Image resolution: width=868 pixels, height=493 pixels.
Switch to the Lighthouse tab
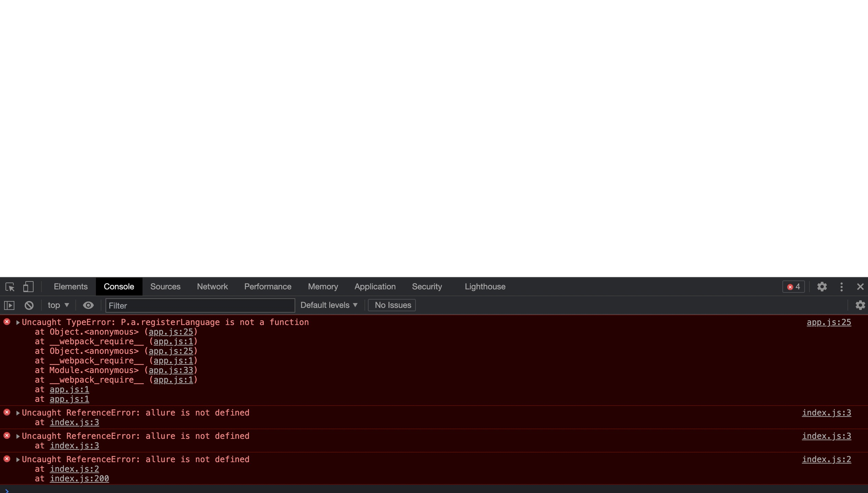[485, 287]
